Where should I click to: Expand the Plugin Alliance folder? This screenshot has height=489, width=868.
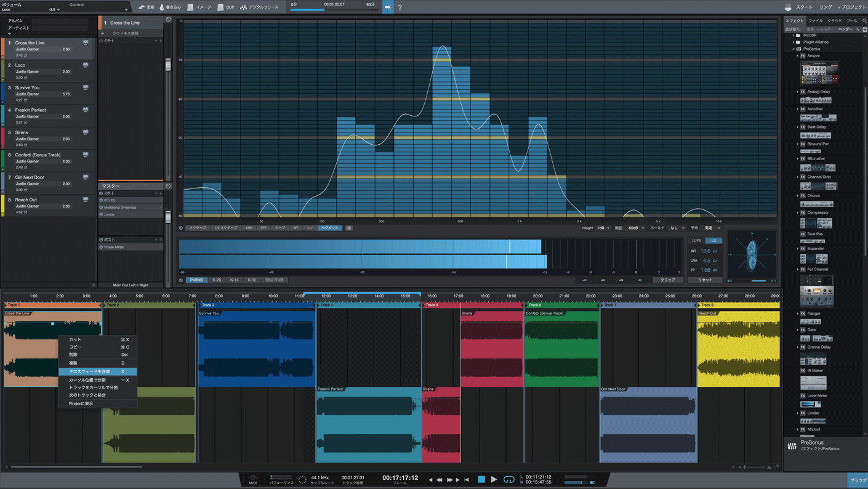[x=794, y=42]
